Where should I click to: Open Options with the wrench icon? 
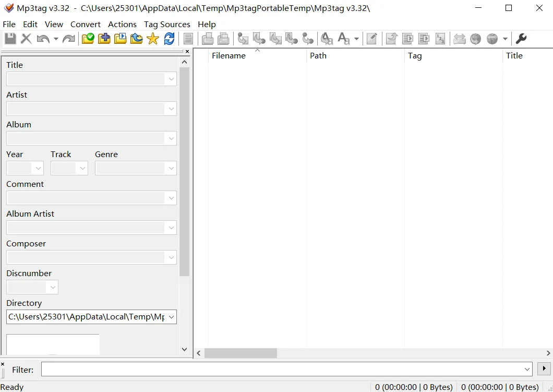[x=521, y=39]
